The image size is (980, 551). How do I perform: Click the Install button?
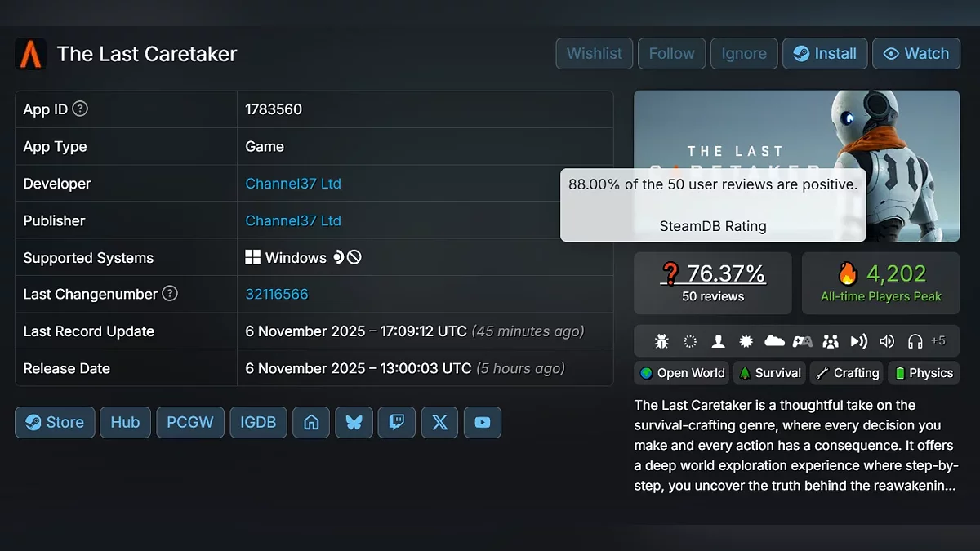(x=825, y=54)
